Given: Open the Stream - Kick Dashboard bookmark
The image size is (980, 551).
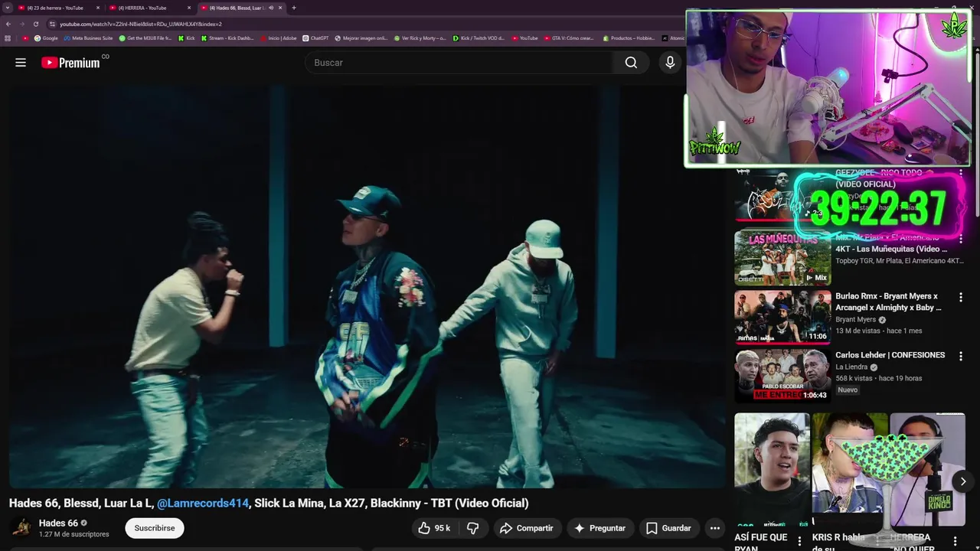Looking at the screenshot, I should (x=227, y=38).
